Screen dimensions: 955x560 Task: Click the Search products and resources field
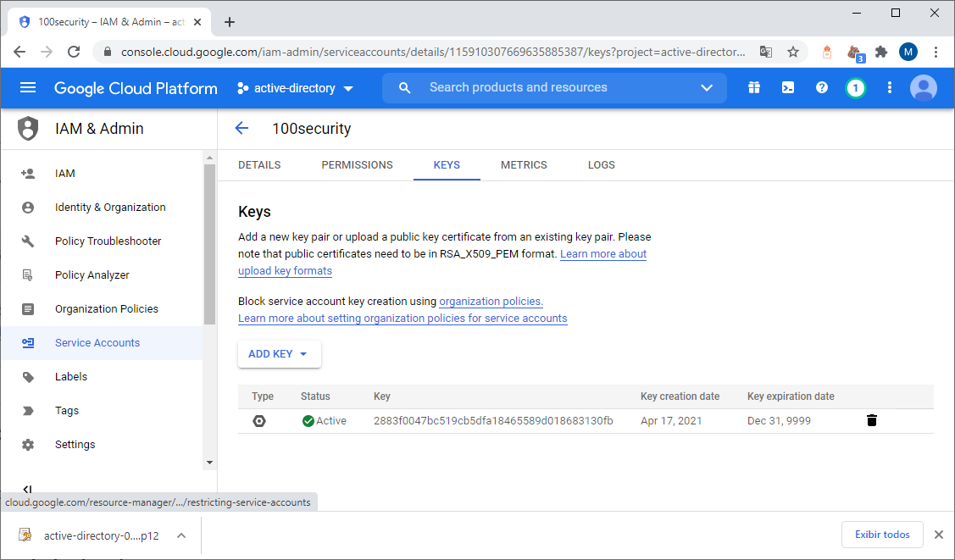542,88
